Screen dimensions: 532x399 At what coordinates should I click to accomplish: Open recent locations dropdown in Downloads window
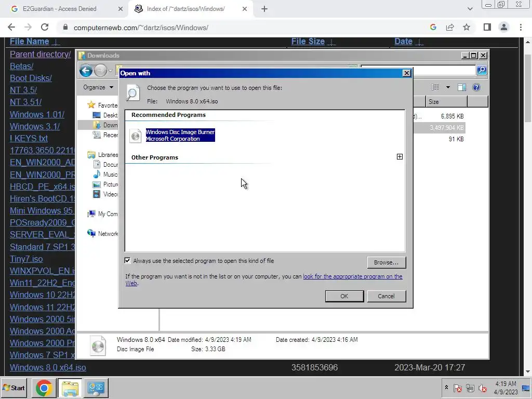point(110,71)
